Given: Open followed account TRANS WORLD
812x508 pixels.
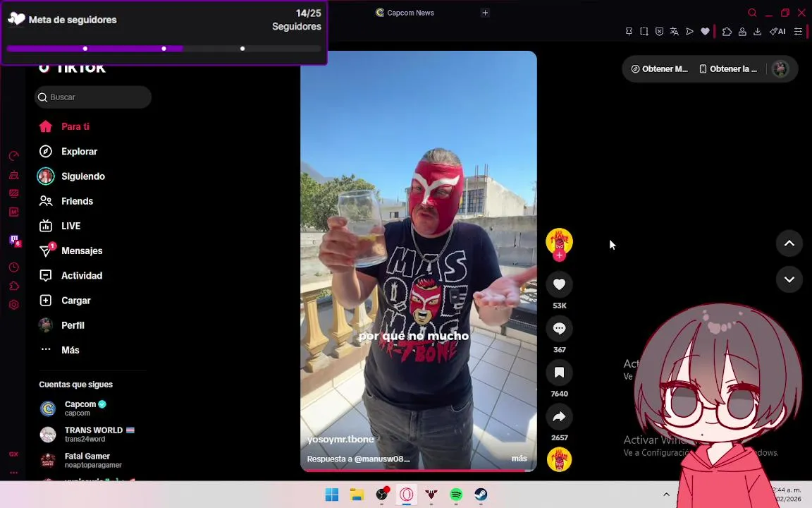Looking at the screenshot, I should click(x=85, y=435).
